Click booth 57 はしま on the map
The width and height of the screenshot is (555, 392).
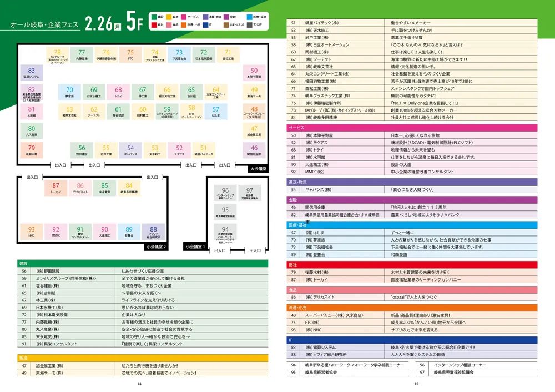(216, 112)
